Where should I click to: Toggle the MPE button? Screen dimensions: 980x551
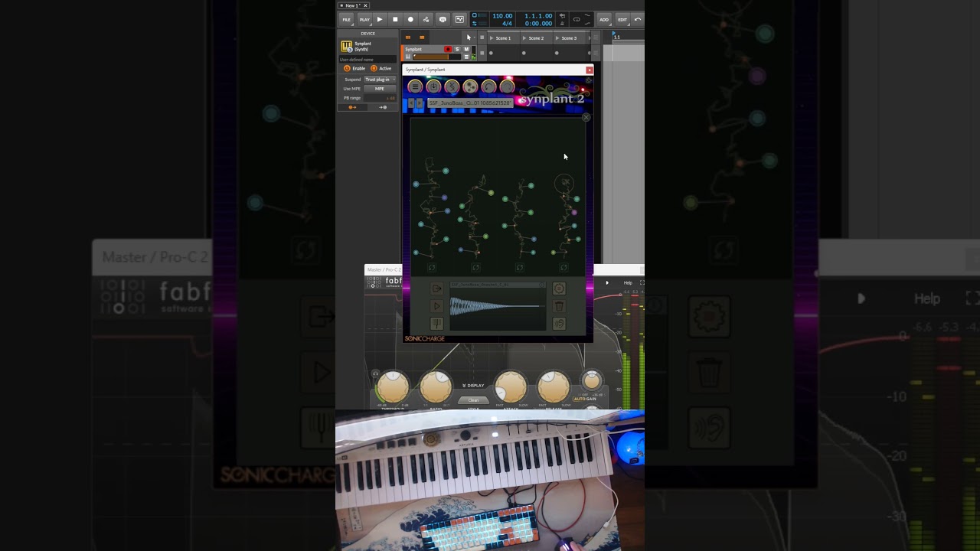pyautogui.click(x=380, y=89)
